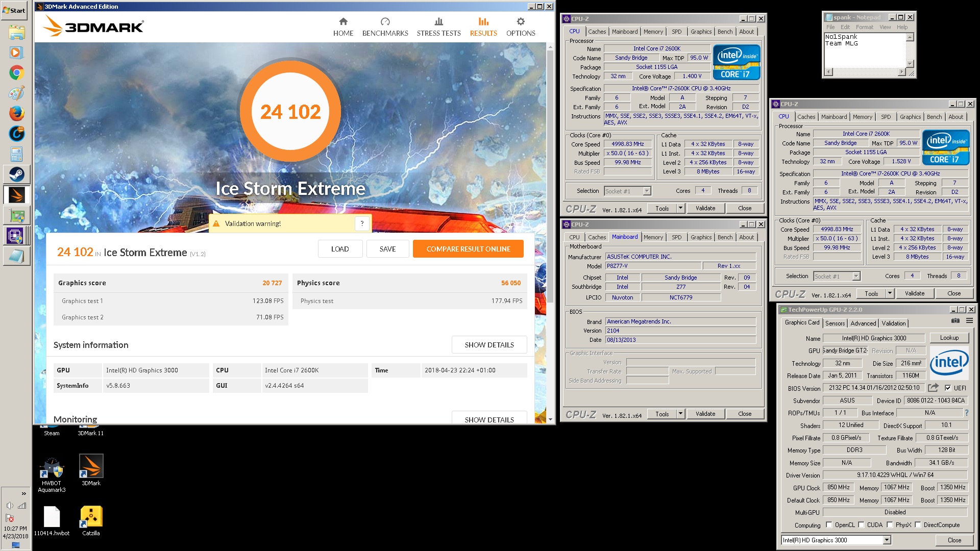The image size is (980, 551).
Task: Switch to the GPU-Z taskbar button
Action: 16,215
